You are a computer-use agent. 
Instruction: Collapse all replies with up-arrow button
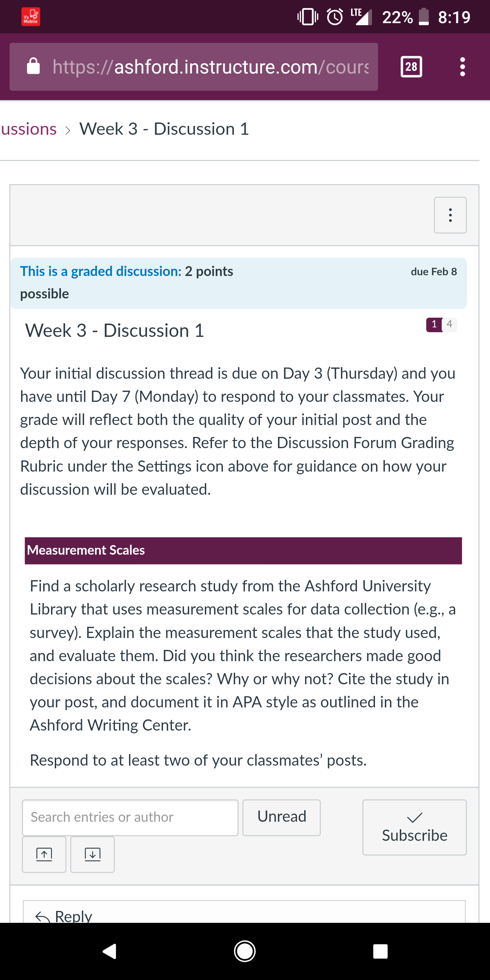click(x=44, y=854)
